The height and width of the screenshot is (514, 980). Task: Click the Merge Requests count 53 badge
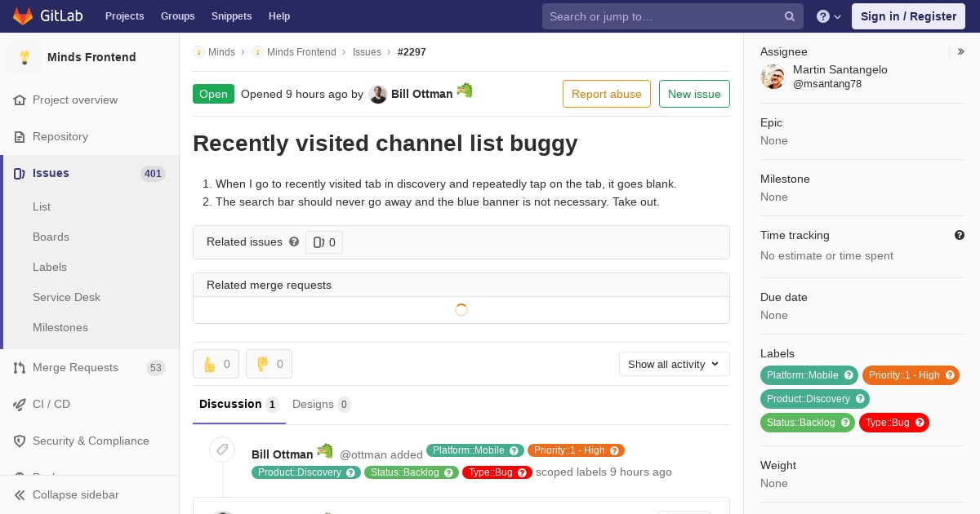point(156,368)
